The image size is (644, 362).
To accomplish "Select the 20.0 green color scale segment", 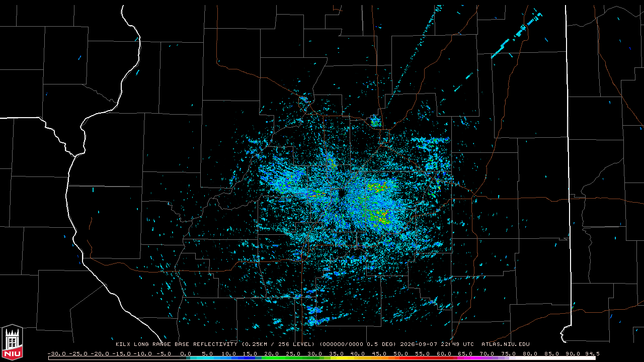I will point(271,358).
